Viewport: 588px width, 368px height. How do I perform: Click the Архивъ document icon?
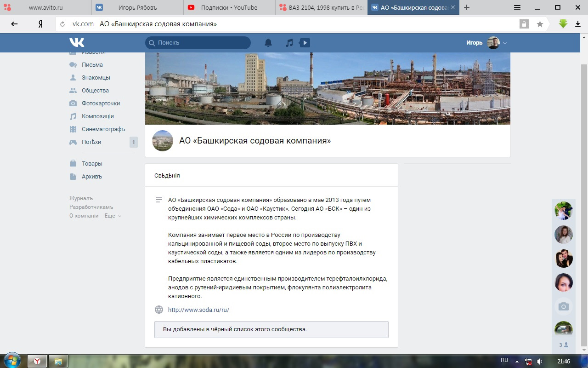[x=73, y=176]
